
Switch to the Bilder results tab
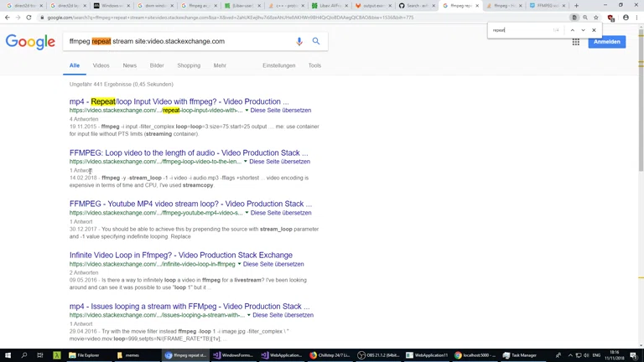click(x=157, y=65)
